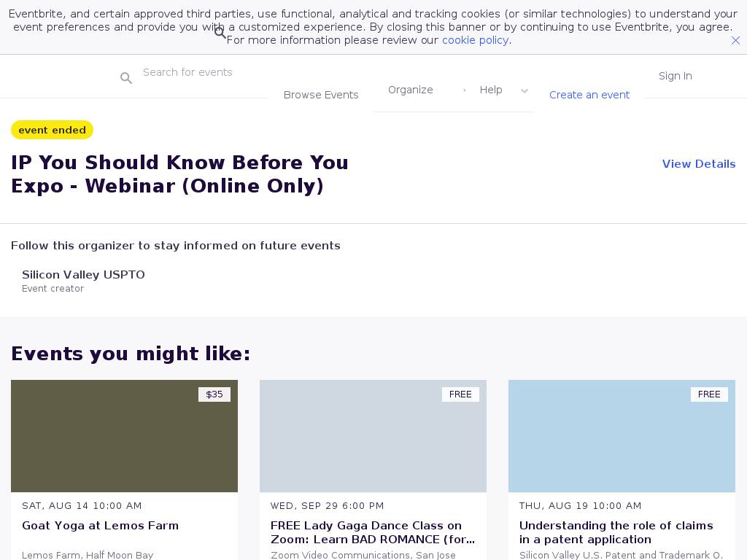Open the cookie policy link
This screenshot has width=747, height=560.
(x=475, y=40)
